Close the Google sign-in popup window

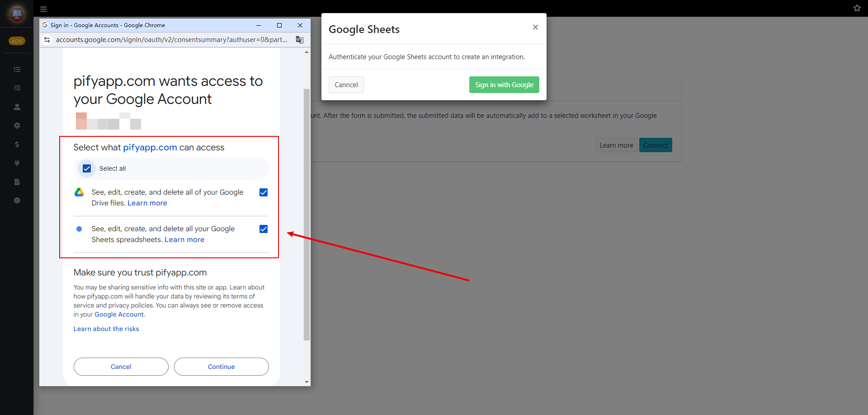point(300,25)
